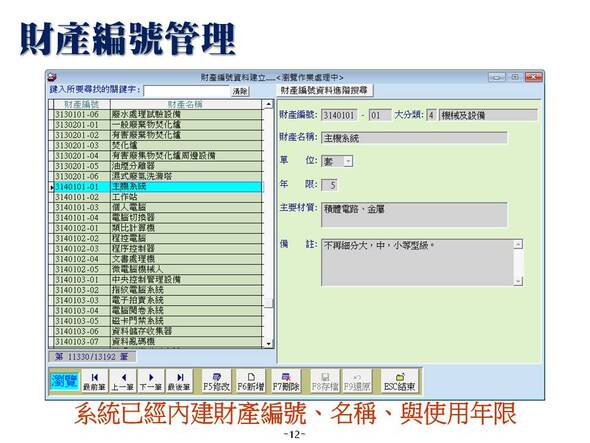
Task: Select row 3130101-06
Action: (x=158, y=114)
